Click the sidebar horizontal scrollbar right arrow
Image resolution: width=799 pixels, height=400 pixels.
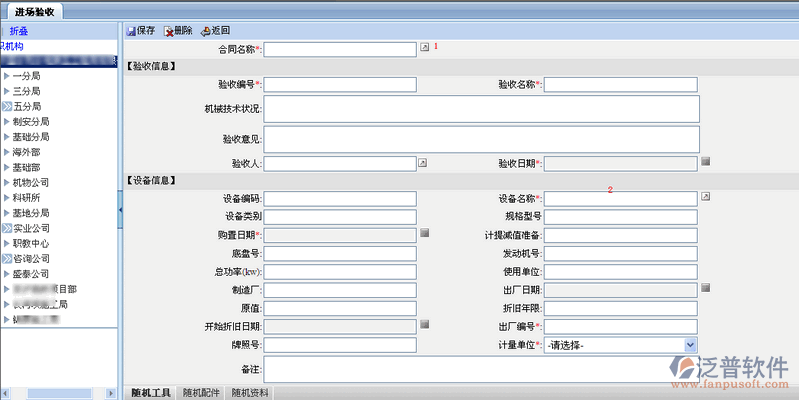tap(112, 391)
